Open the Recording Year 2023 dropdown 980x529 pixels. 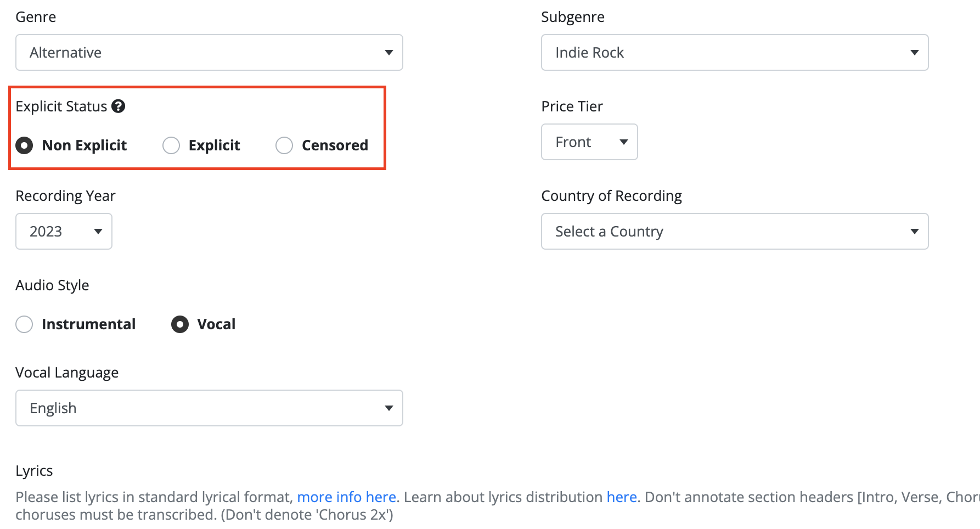tap(64, 232)
